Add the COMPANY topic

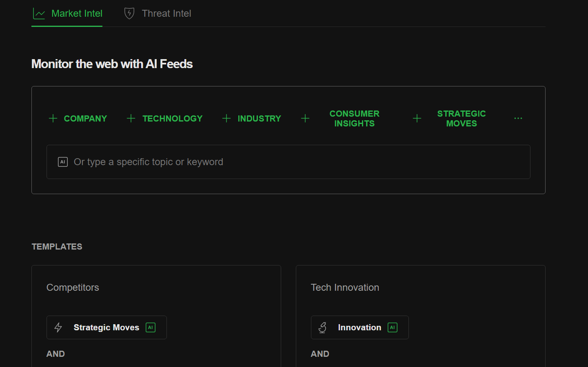[78, 118]
